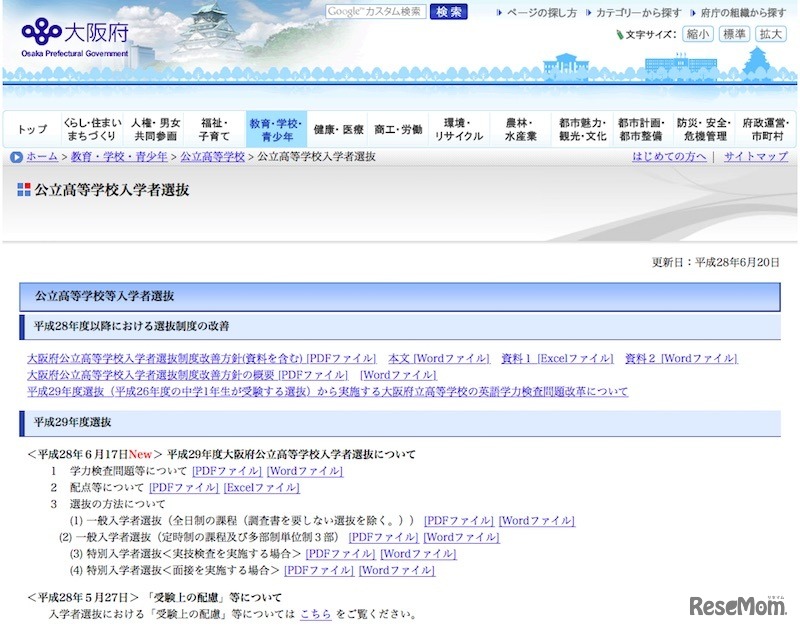This screenshot has width=800, height=629.
Task: Click the blue arrow icon beside ホーム
Action: (x=17, y=157)
